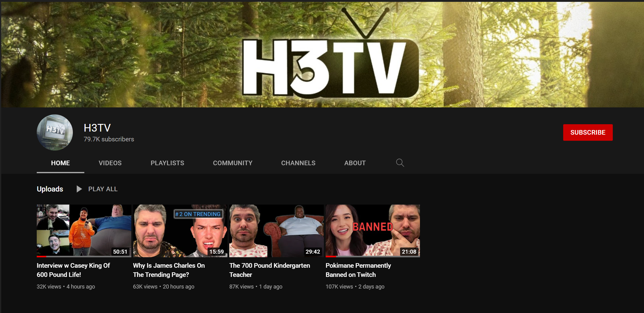Select the Home tab
Screen dimensions: 644x313
[x=60, y=163]
